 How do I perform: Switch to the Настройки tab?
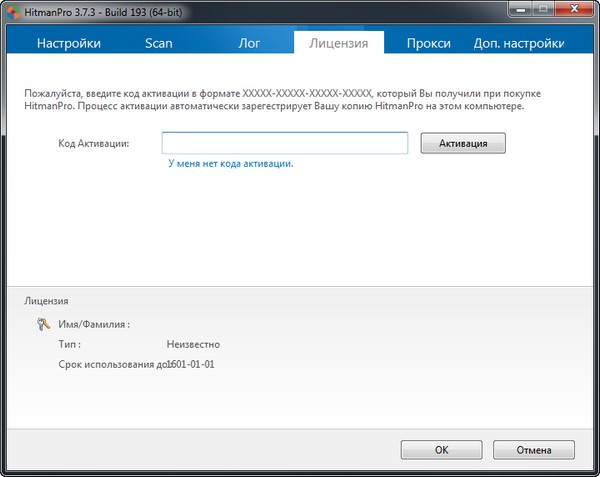click(69, 43)
